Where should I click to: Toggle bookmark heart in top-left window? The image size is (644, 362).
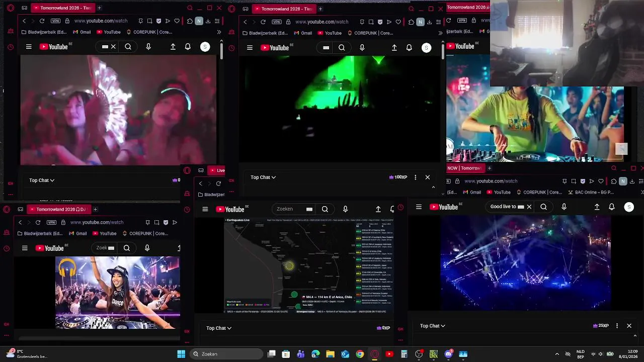pos(177,21)
